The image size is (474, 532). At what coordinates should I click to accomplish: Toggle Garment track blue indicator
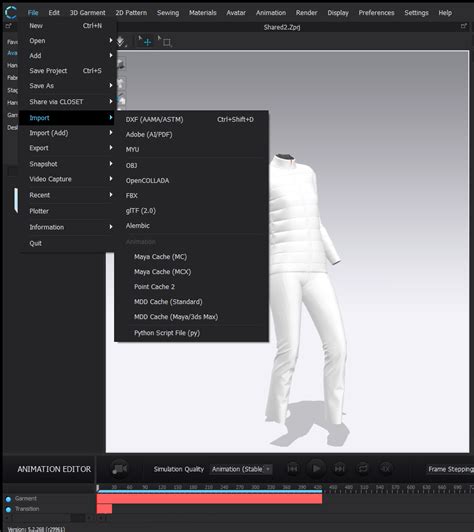pos(8,499)
